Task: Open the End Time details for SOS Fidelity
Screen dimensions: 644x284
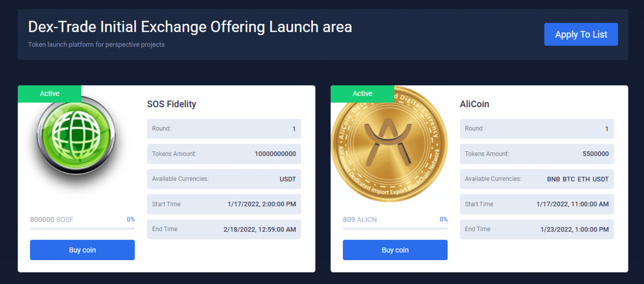Action: tap(224, 229)
